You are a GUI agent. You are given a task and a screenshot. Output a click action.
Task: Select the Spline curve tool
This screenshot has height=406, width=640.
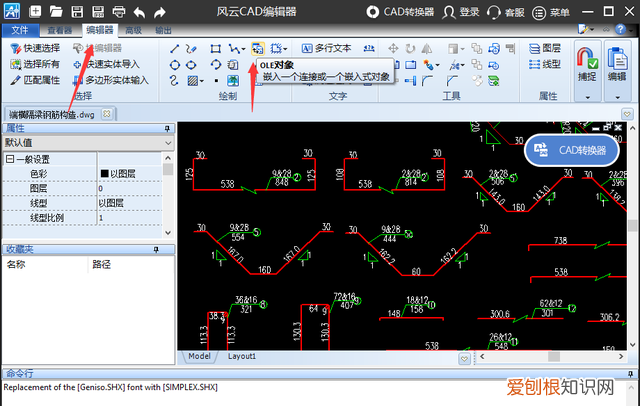pos(174,81)
